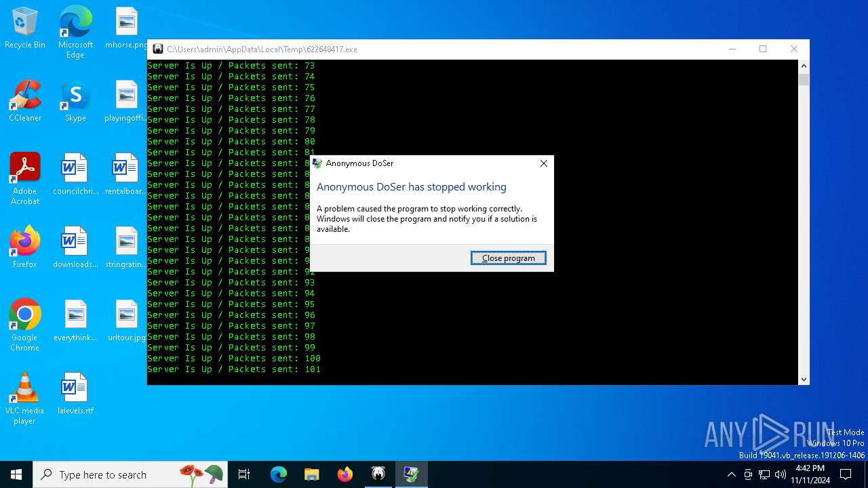Open the network status tray icon

(764, 474)
